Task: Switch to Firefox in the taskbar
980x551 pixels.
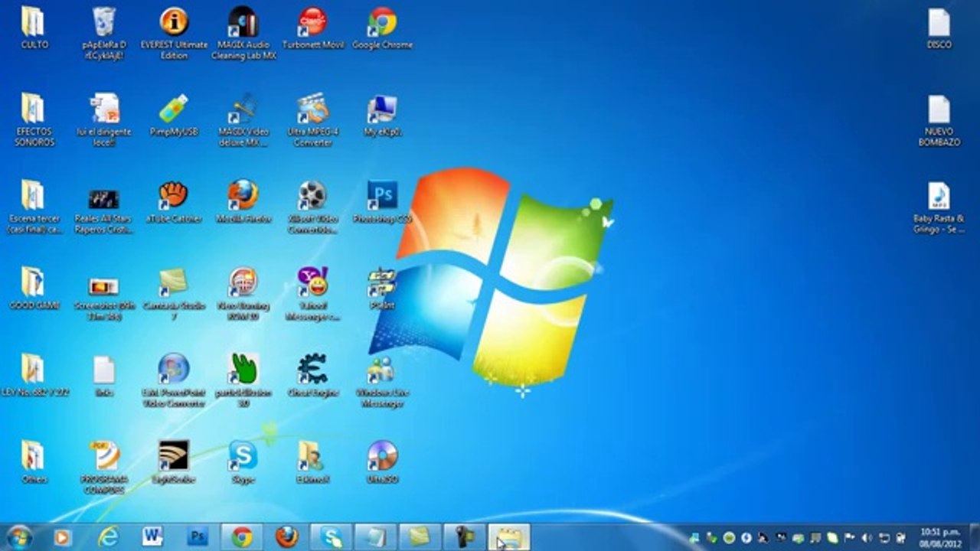Action: pyautogui.click(x=286, y=537)
